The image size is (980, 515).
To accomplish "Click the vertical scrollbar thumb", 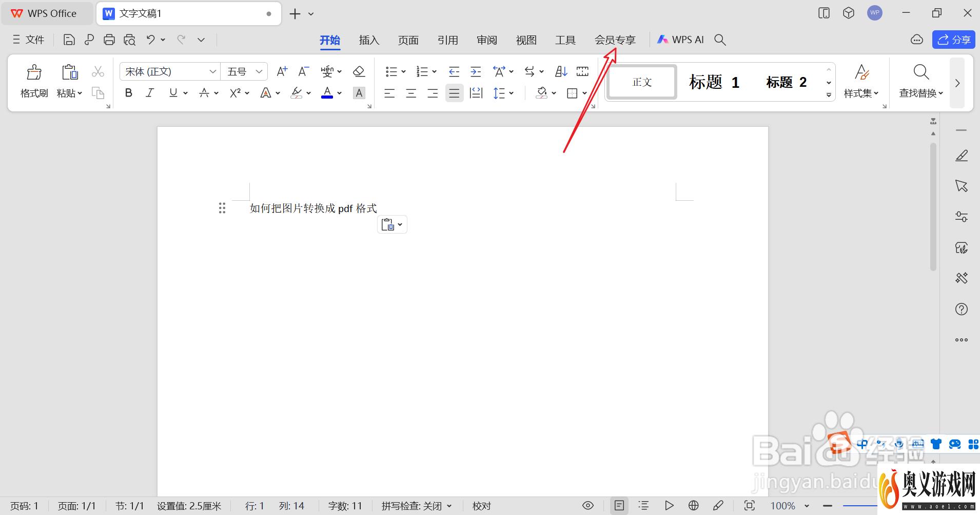I will tap(933, 207).
